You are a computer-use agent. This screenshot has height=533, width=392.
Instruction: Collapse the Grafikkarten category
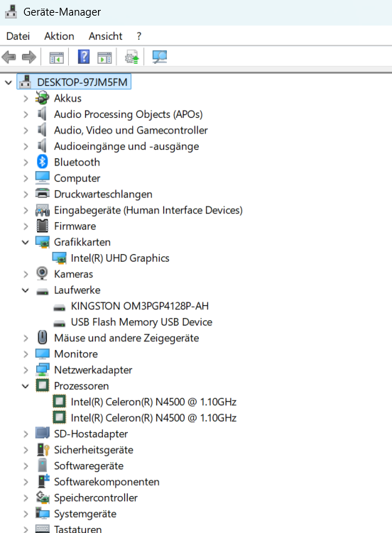[26, 242]
